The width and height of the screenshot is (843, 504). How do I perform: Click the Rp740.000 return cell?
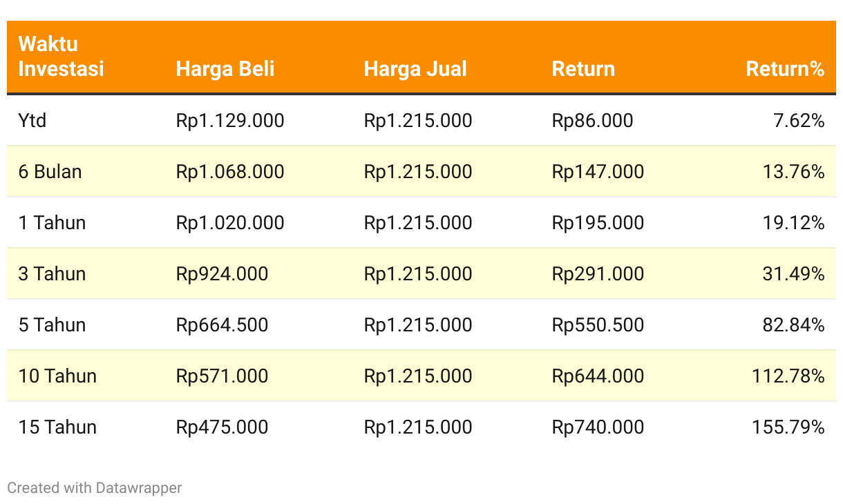(x=598, y=427)
